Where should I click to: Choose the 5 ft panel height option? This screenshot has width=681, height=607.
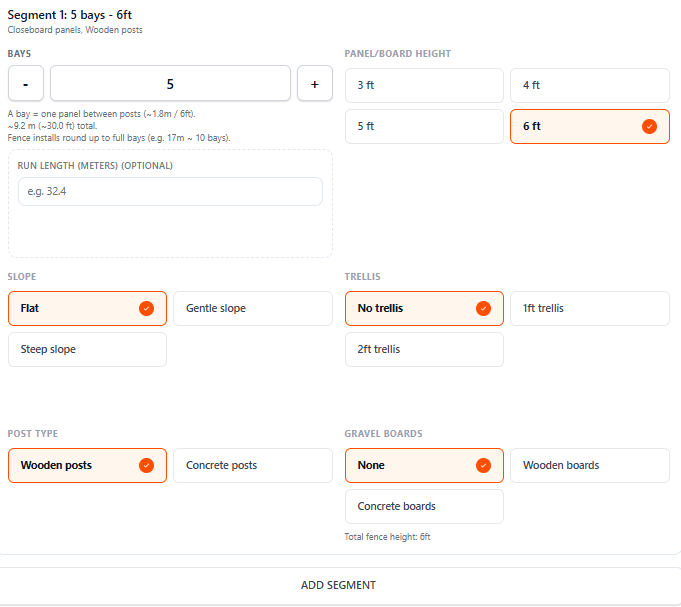(x=424, y=126)
